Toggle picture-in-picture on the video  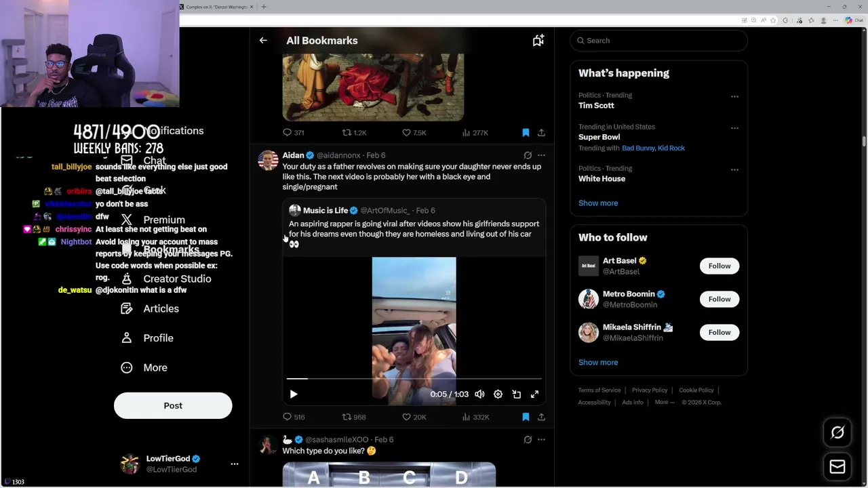click(x=516, y=394)
